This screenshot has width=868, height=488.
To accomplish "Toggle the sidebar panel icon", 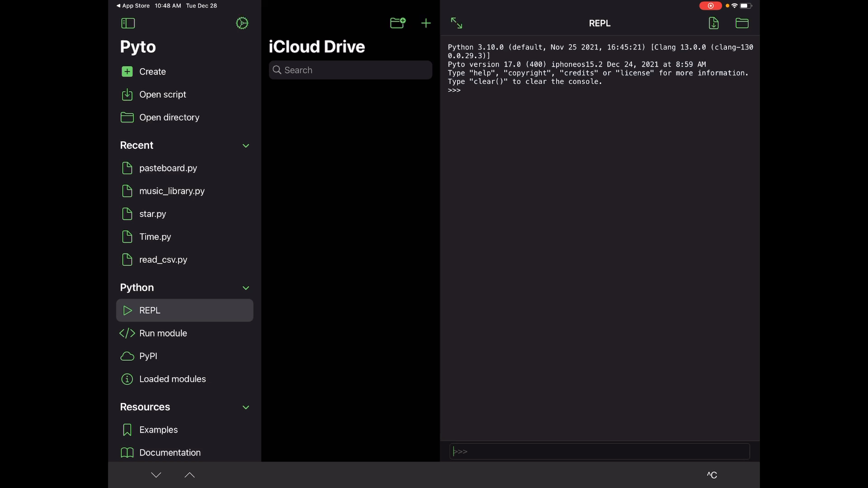I will click(x=128, y=23).
